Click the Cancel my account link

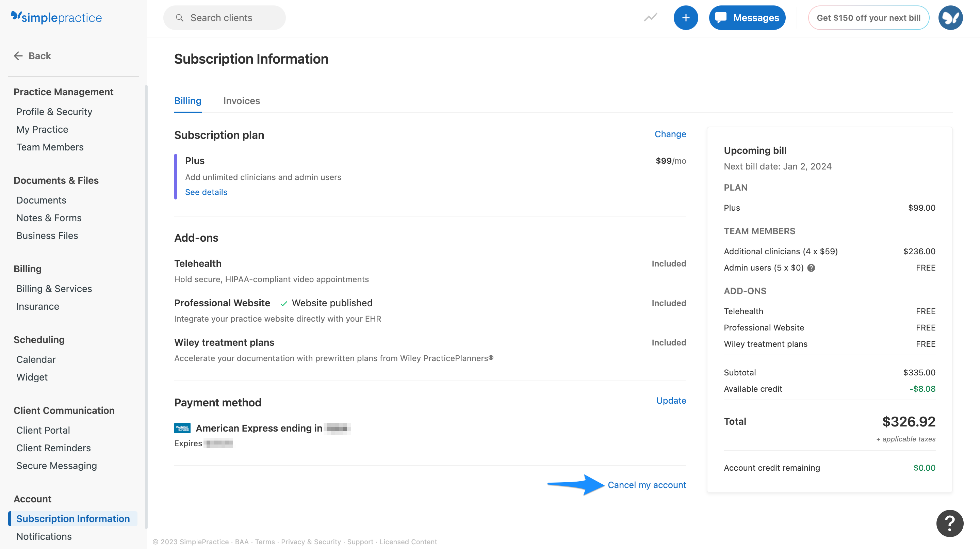pyautogui.click(x=647, y=485)
